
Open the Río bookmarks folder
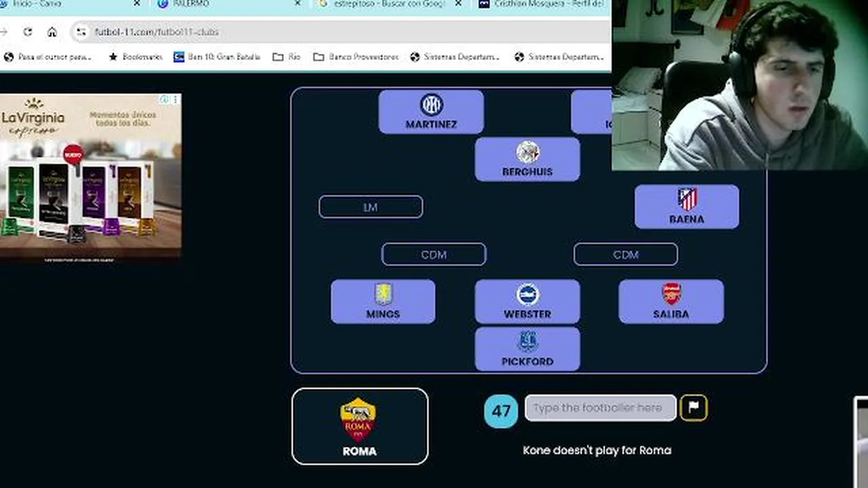click(x=286, y=57)
